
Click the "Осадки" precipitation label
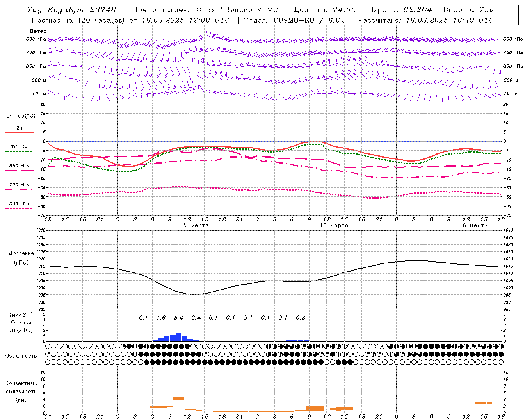[21, 322]
